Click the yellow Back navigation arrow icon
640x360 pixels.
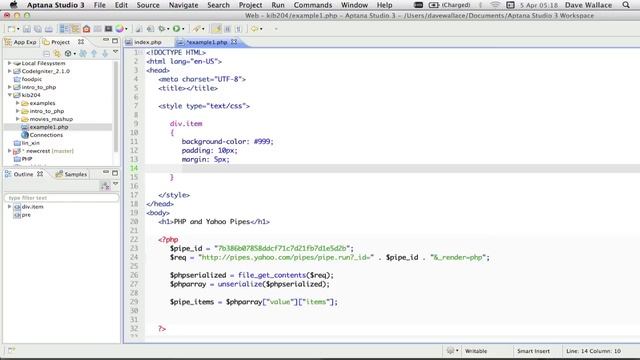(x=255, y=29)
